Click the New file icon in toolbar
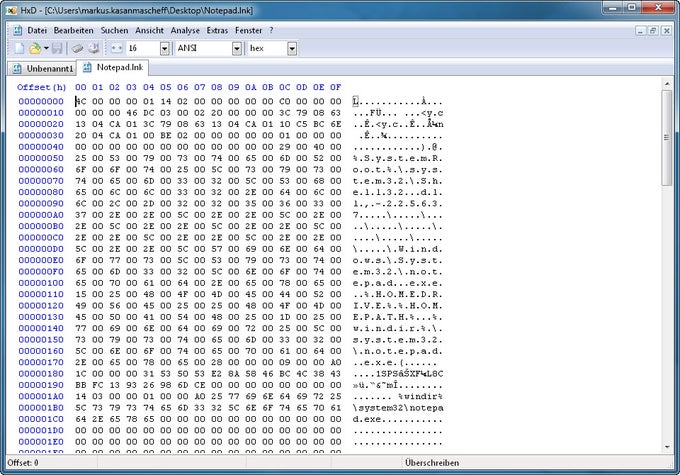The width and height of the screenshot is (680, 475). [x=20, y=48]
